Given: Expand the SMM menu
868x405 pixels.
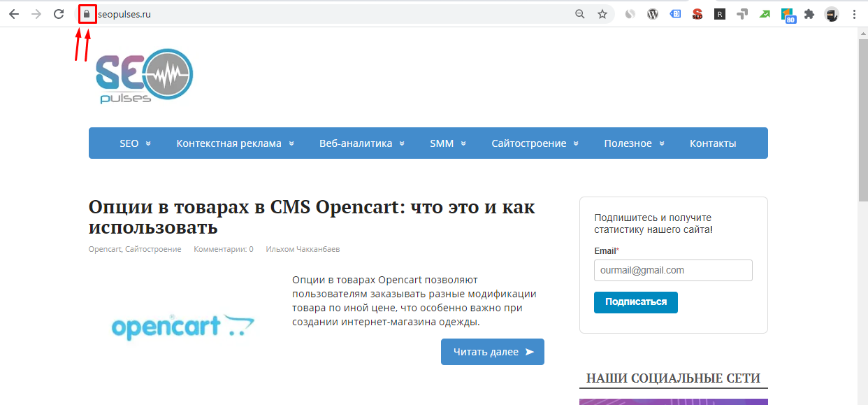Looking at the screenshot, I should [x=448, y=143].
